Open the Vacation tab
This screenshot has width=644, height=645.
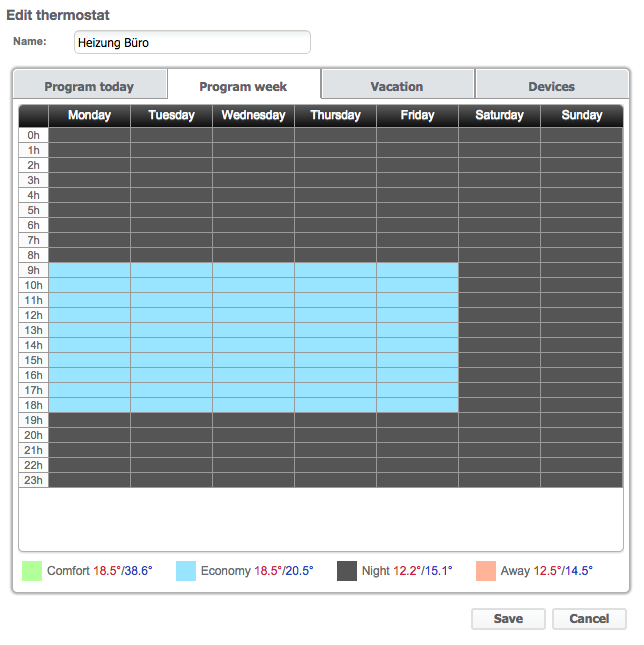pyautogui.click(x=397, y=86)
